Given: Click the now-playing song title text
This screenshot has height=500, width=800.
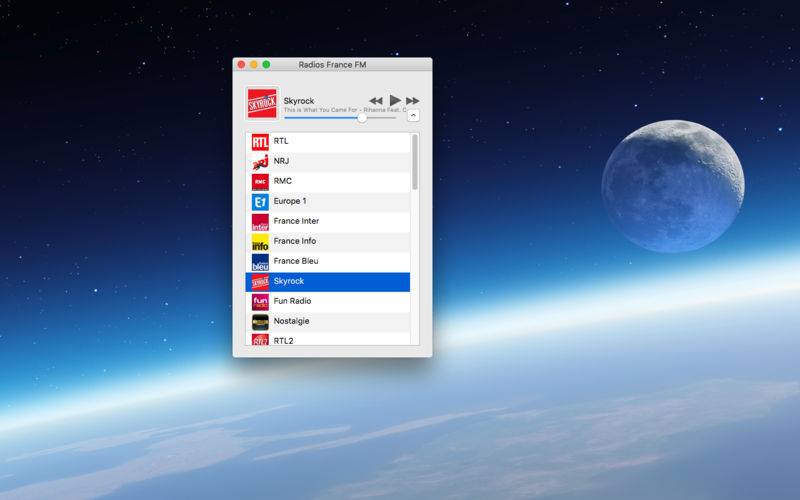Looking at the screenshot, I should pyautogui.click(x=345, y=110).
